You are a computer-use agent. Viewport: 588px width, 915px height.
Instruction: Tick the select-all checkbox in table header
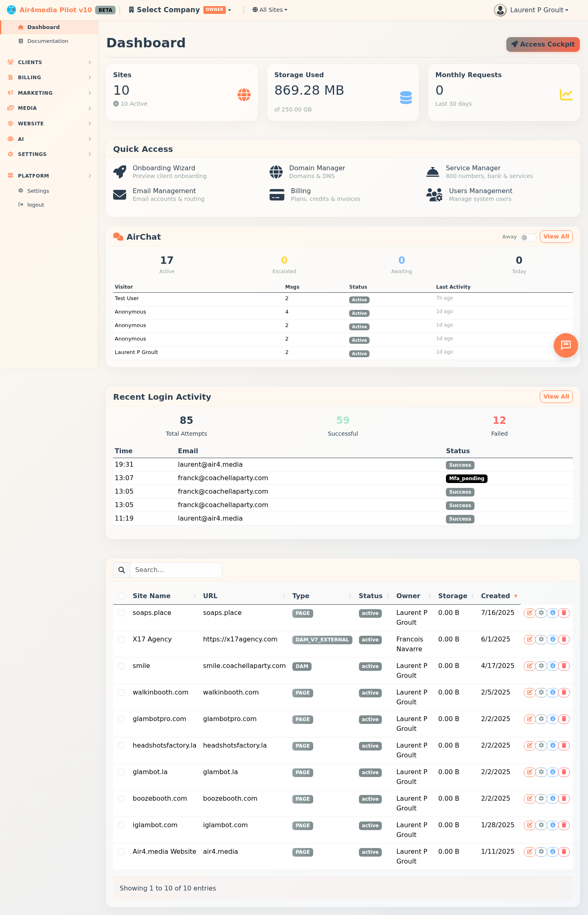pos(121,596)
